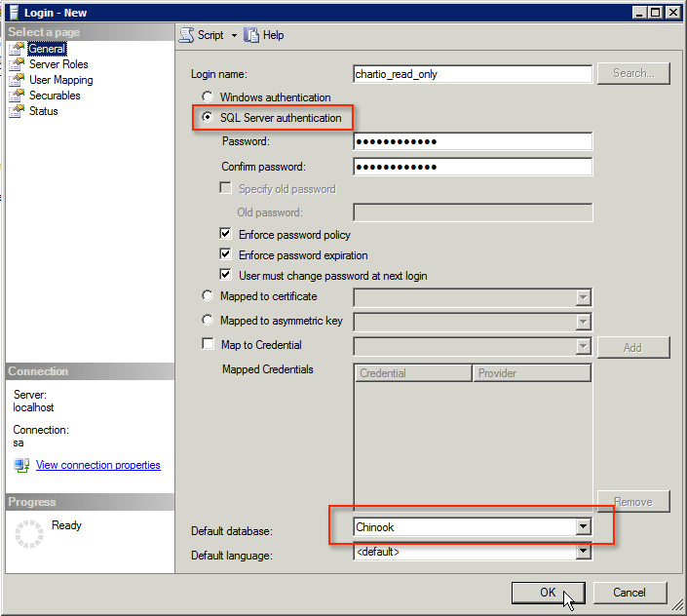Viewport: 687px width, 616px height.
Task: Open the Default database dropdown
Action: pos(583,527)
